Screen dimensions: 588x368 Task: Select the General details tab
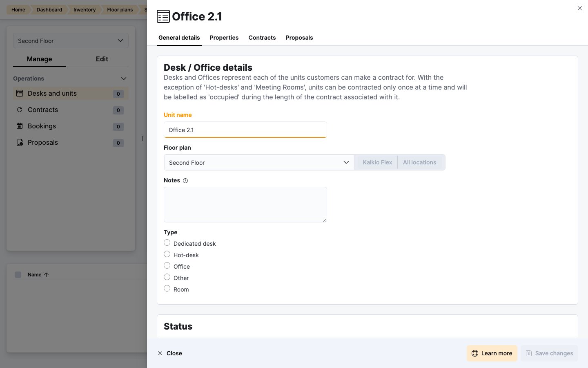pos(179,38)
